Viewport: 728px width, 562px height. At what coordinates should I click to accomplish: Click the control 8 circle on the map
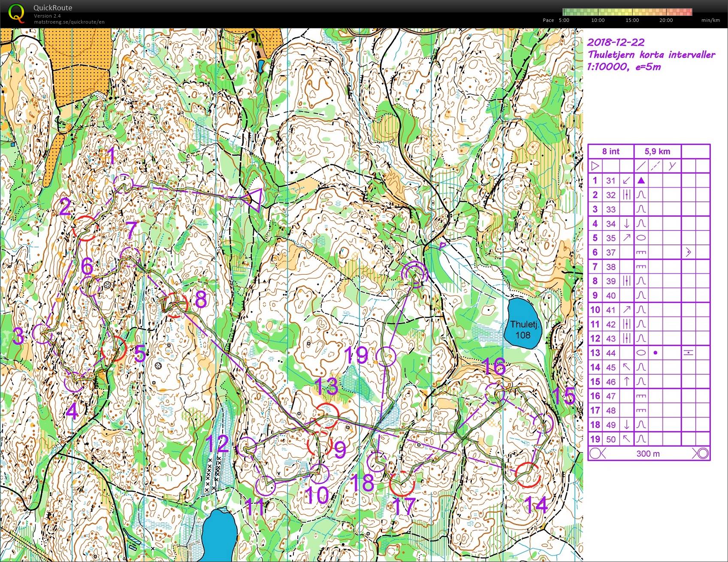[x=176, y=305]
